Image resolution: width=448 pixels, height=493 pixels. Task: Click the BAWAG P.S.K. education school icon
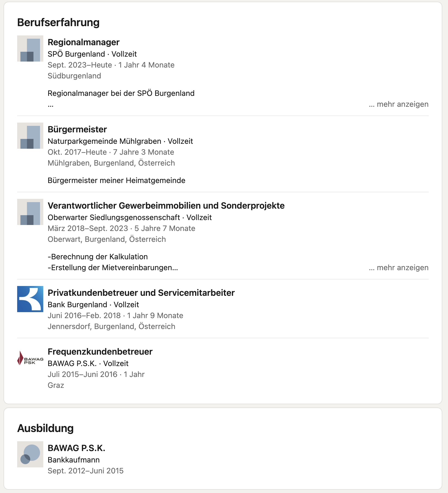coord(30,454)
